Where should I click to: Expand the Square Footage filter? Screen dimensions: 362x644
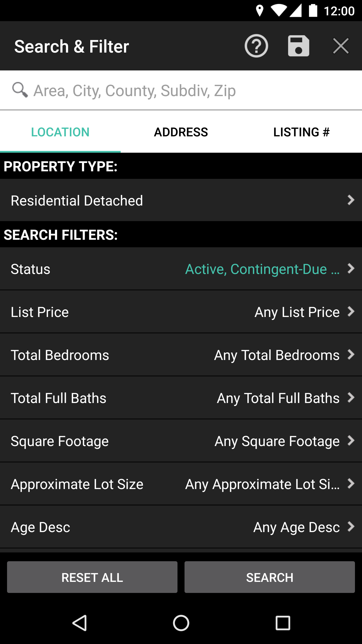click(x=181, y=441)
